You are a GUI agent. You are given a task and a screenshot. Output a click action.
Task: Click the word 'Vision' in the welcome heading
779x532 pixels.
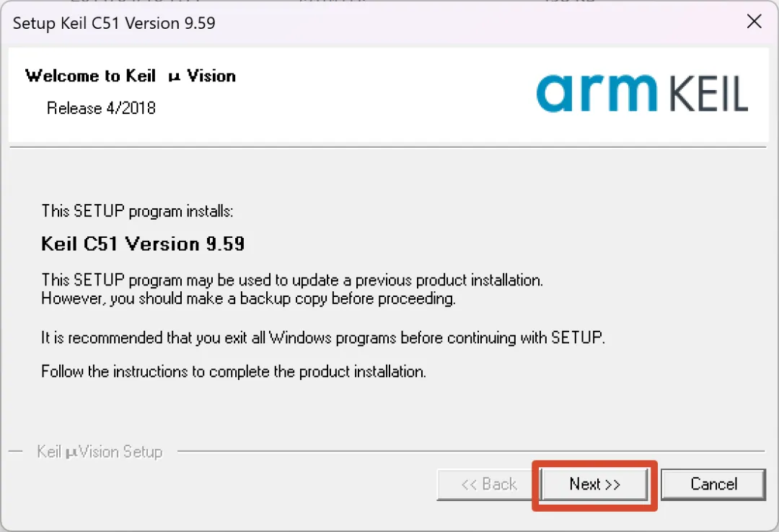(211, 76)
